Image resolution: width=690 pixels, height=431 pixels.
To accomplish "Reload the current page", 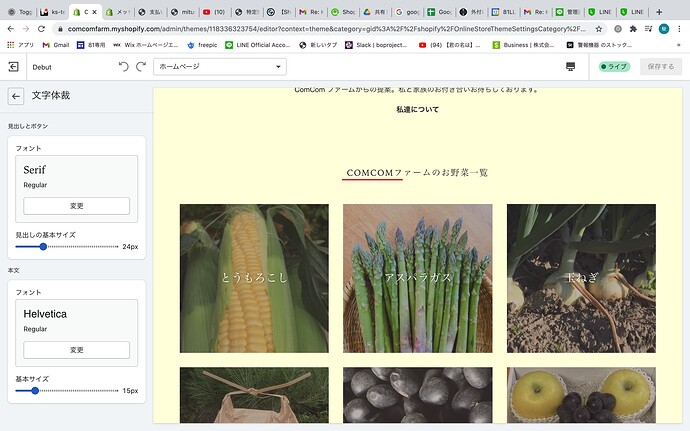I will [41, 29].
